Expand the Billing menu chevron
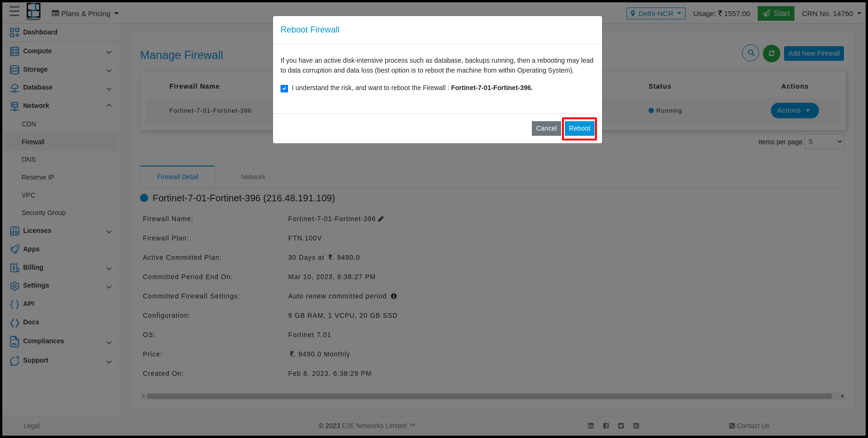 tap(109, 268)
